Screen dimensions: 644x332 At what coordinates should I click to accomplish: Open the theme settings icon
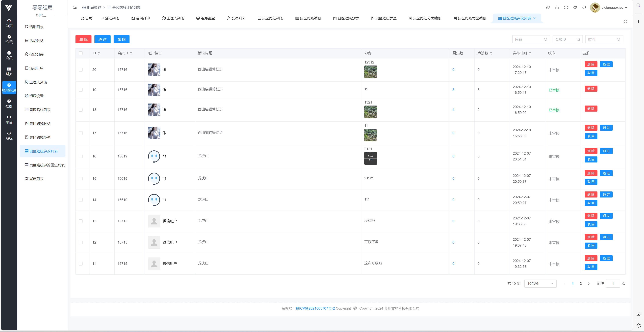(575, 8)
